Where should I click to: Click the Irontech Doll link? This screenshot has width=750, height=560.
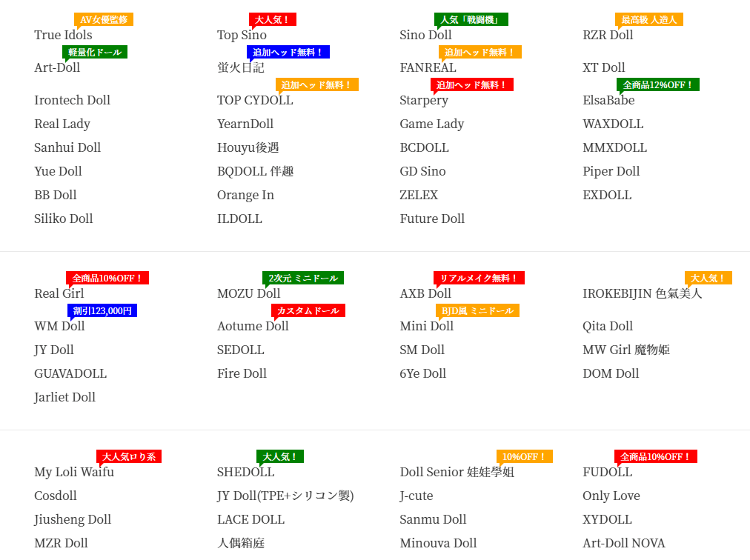[x=72, y=100]
